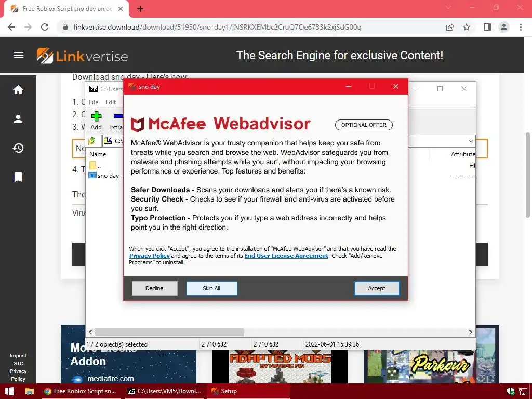Select the 'sno day' file in 7-Zip
Image resolution: width=532 pixels, height=399 pixels.
[105, 176]
